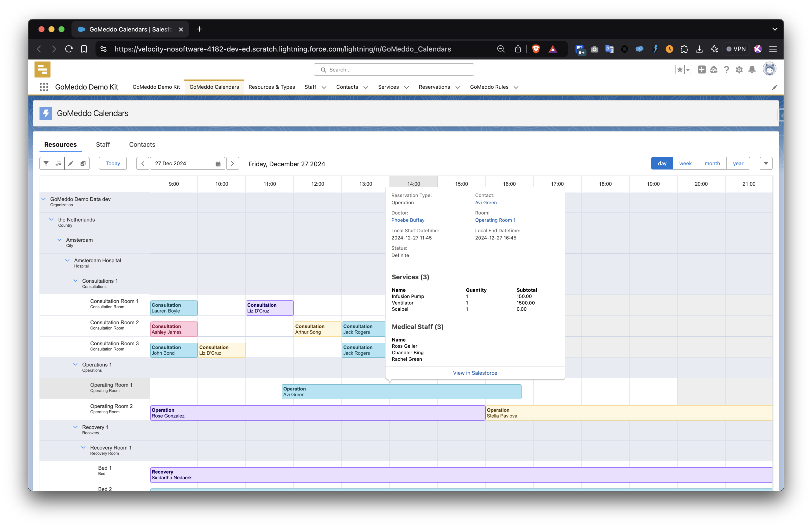Click the Brave Shields lion icon
Image resolution: width=812 pixels, height=528 pixels.
tap(536, 49)
